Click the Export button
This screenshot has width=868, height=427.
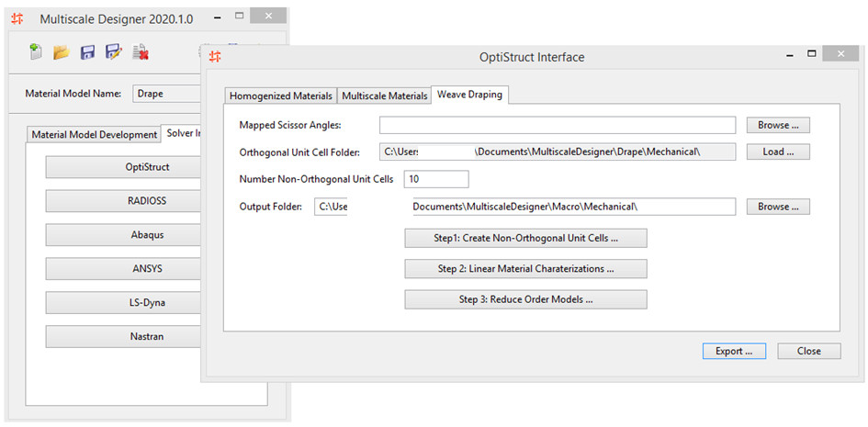[x=734, y=351]
